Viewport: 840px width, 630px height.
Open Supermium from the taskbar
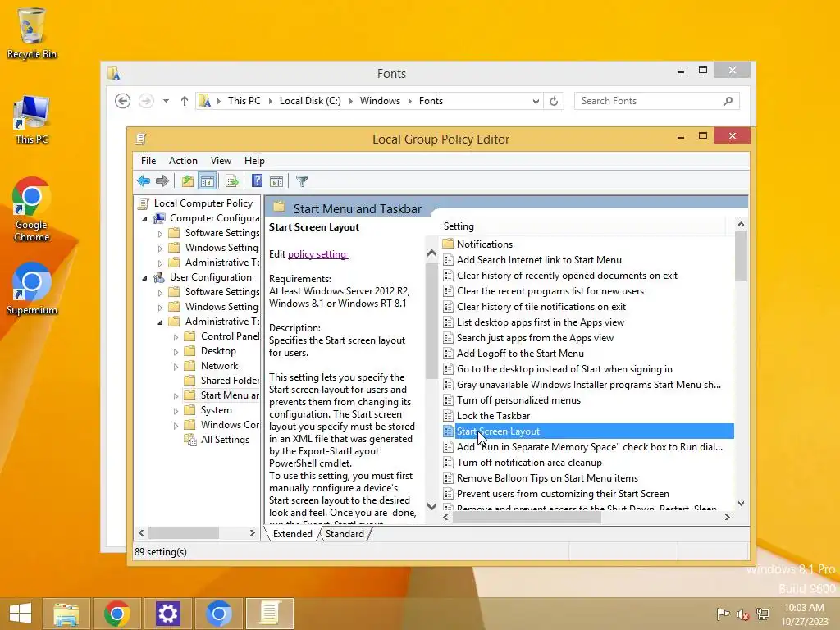[x=218, y=614]
